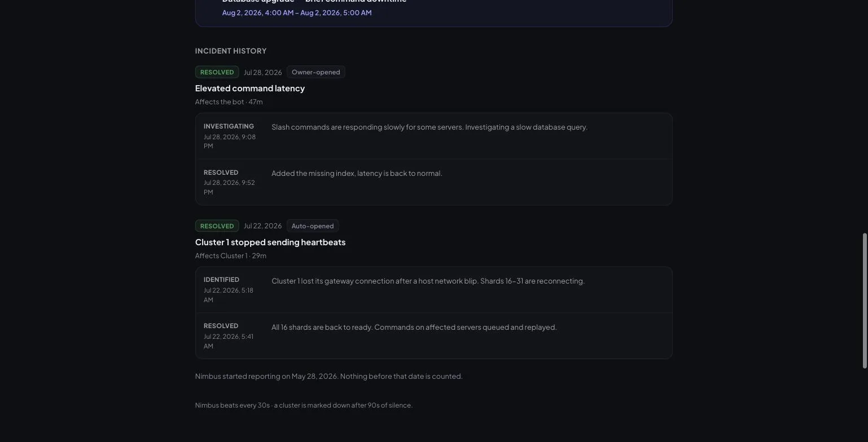
Task: Click the 'Slash commands are responding slowly' update
Action: [429, 127]
